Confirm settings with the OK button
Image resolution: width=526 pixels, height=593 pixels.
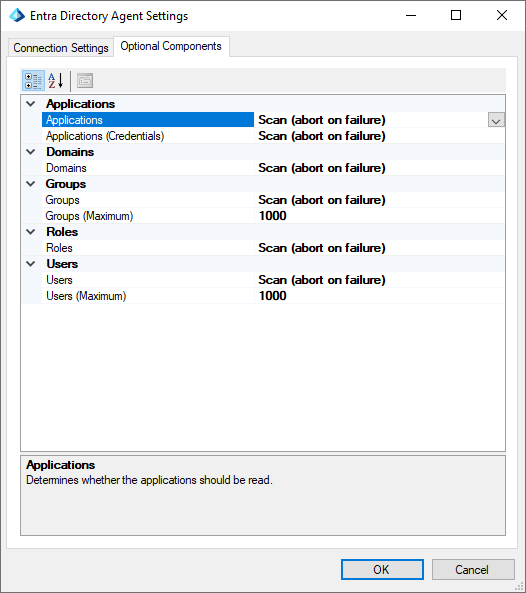click(382, 570)
